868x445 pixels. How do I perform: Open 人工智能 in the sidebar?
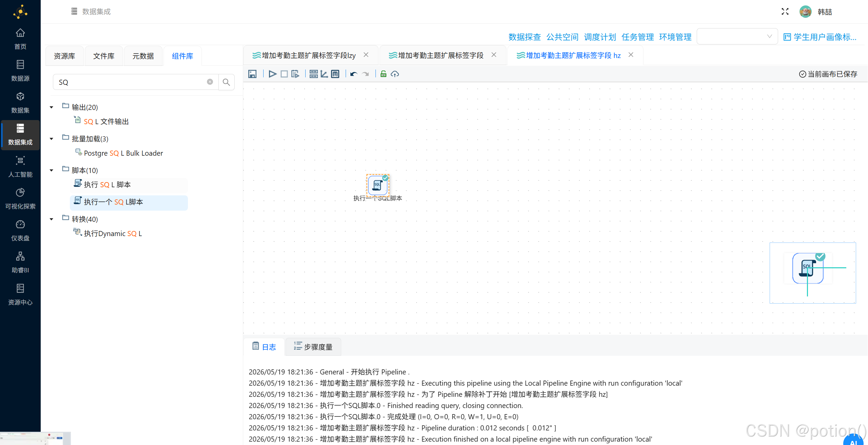coord(20,167)
